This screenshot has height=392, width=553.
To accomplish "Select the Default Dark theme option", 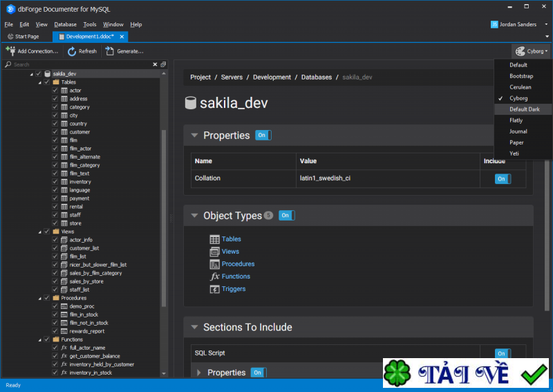I will [524, 109].
